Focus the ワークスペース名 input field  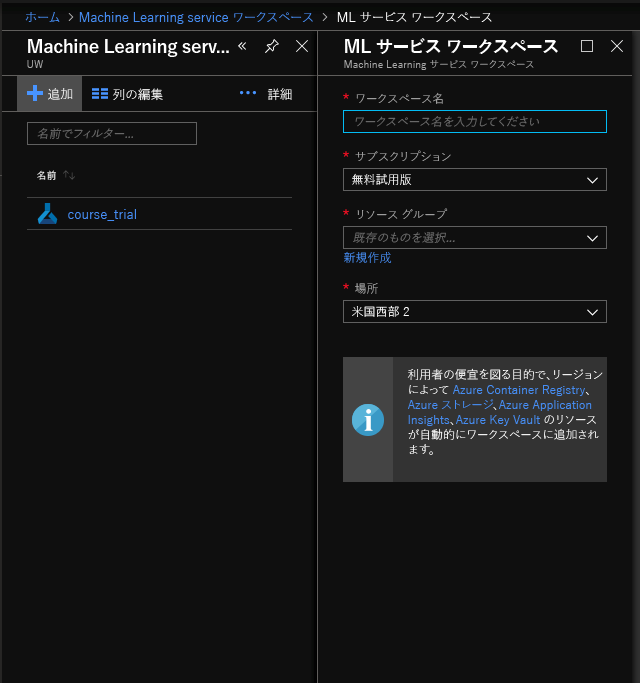tap(475, 122)
